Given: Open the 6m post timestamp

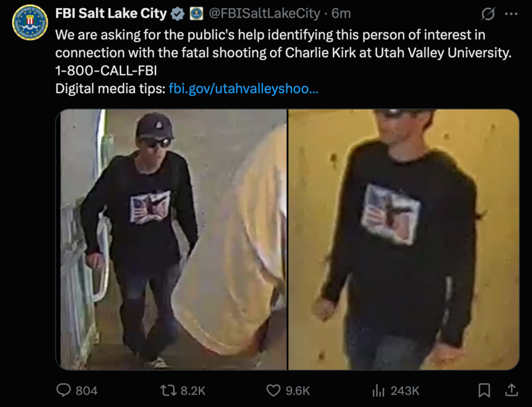Looking at the screenshot, I should pyautogui.click(x=341, y=13).
